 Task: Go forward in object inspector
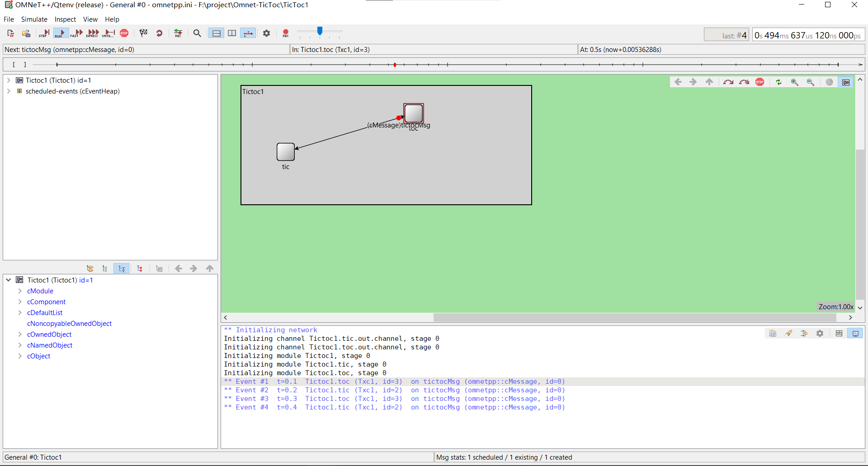(x=193, y=268)
